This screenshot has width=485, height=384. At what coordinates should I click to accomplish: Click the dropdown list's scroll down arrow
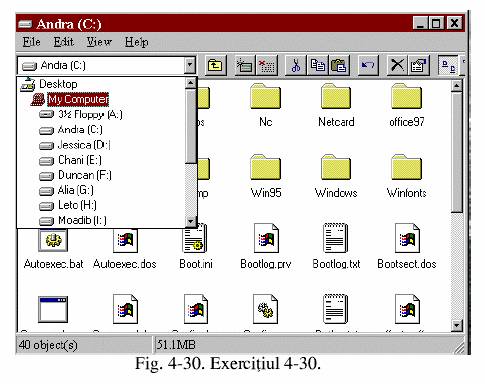tap(191, 221)
